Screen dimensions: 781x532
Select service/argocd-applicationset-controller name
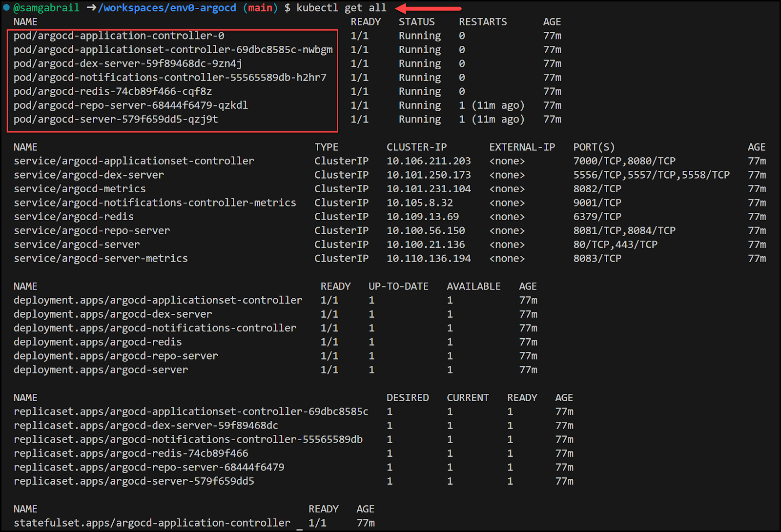[x=134, y=161]
